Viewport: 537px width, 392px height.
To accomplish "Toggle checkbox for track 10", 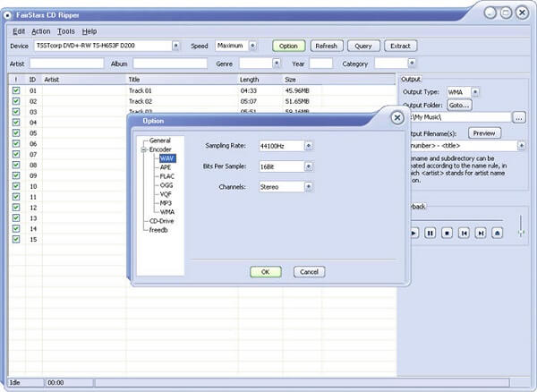I will point(16,186).
